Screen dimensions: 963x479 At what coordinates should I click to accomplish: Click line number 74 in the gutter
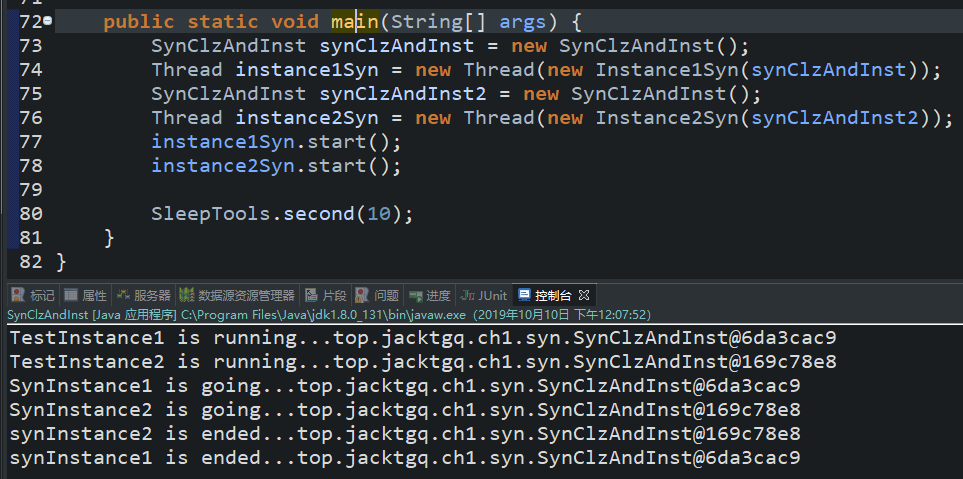point(31,70)
